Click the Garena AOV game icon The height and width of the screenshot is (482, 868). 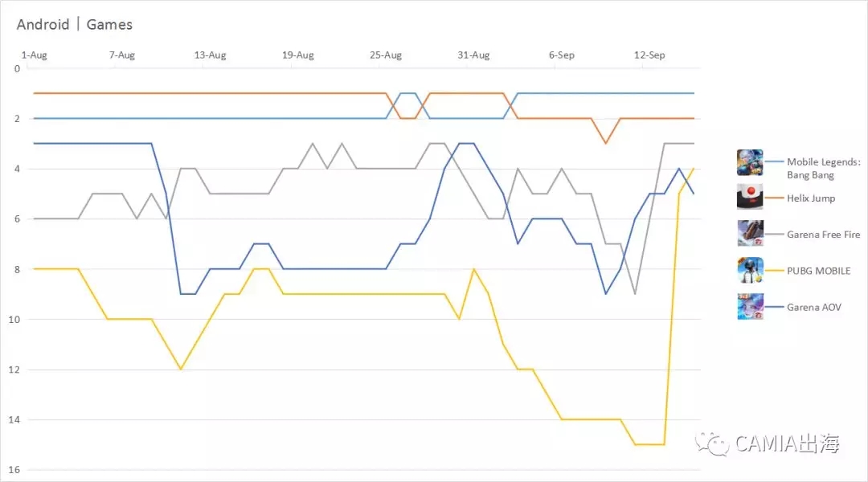750,307
